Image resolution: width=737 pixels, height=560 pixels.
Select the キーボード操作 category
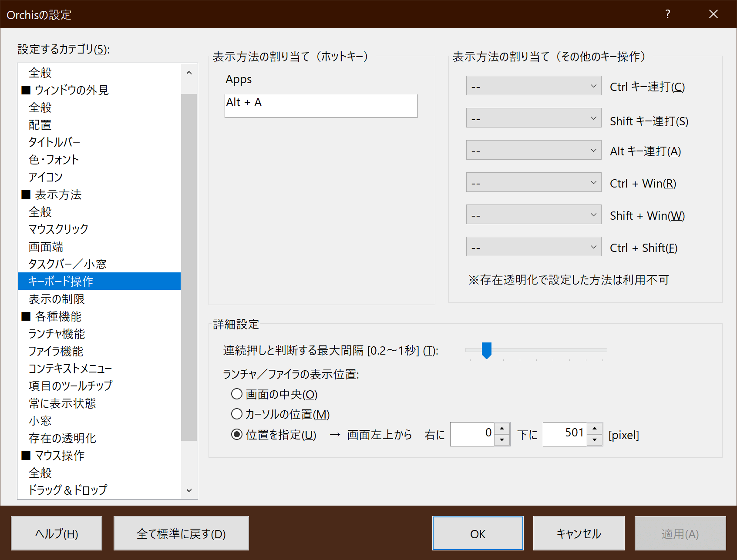click(x=99, y=281)
